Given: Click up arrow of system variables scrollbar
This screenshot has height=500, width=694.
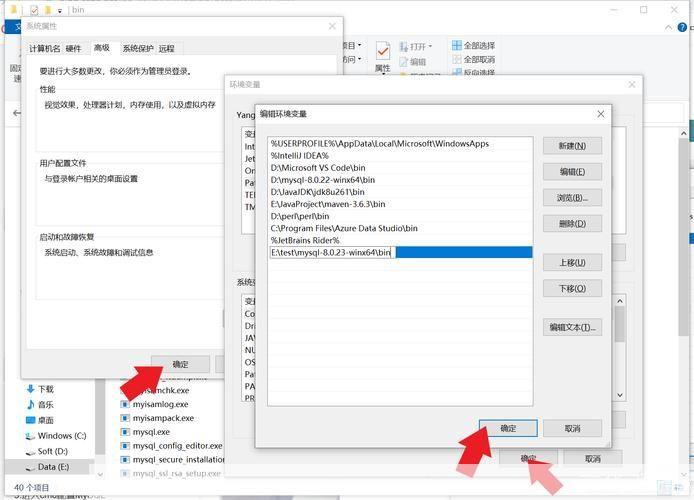Looking at the screenshot, I should click(620, 301).
